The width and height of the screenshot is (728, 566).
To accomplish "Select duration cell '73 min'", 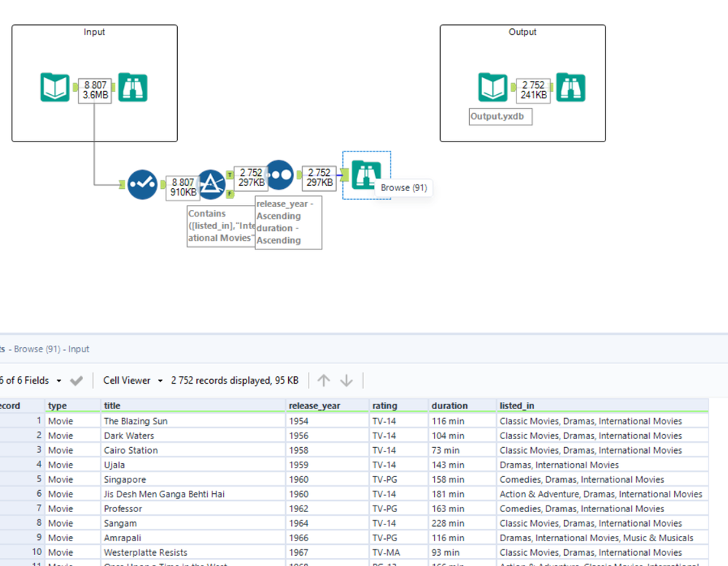I will (x=462, y=450).
